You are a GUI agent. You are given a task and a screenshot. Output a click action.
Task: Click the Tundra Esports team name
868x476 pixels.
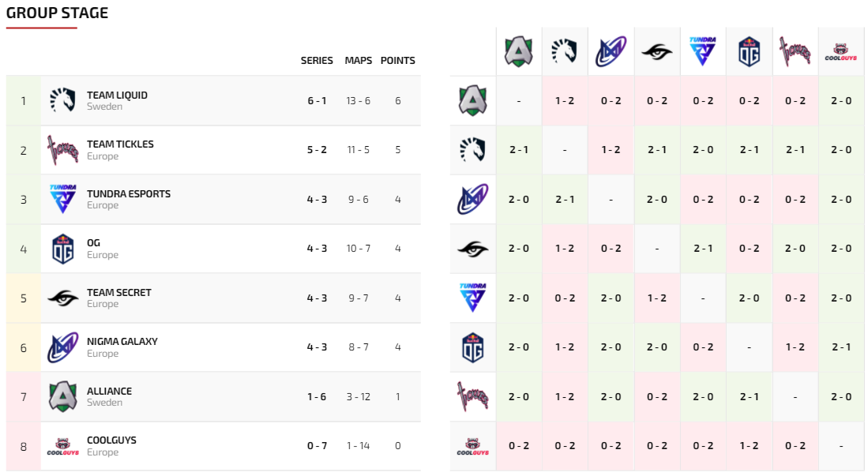pos(129,194)
